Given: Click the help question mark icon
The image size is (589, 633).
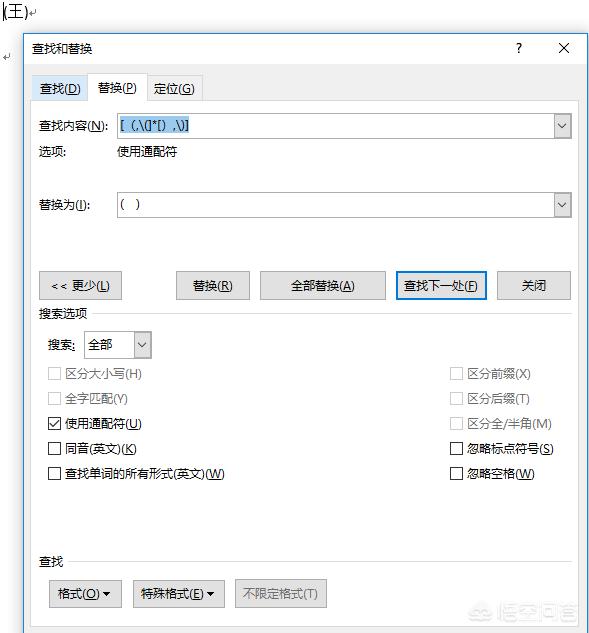Looking at the screenshot, I should [519, 48].
